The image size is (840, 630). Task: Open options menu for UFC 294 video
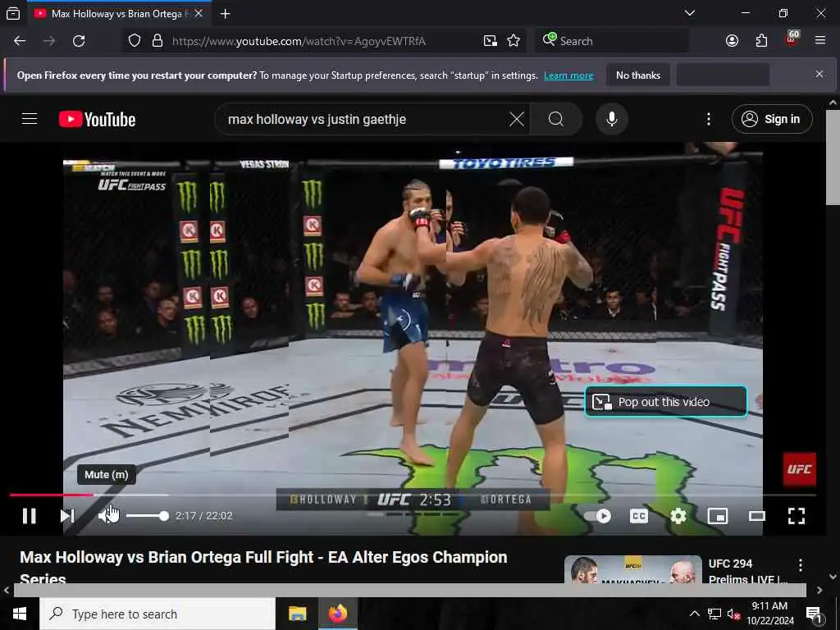pos(801,565)
